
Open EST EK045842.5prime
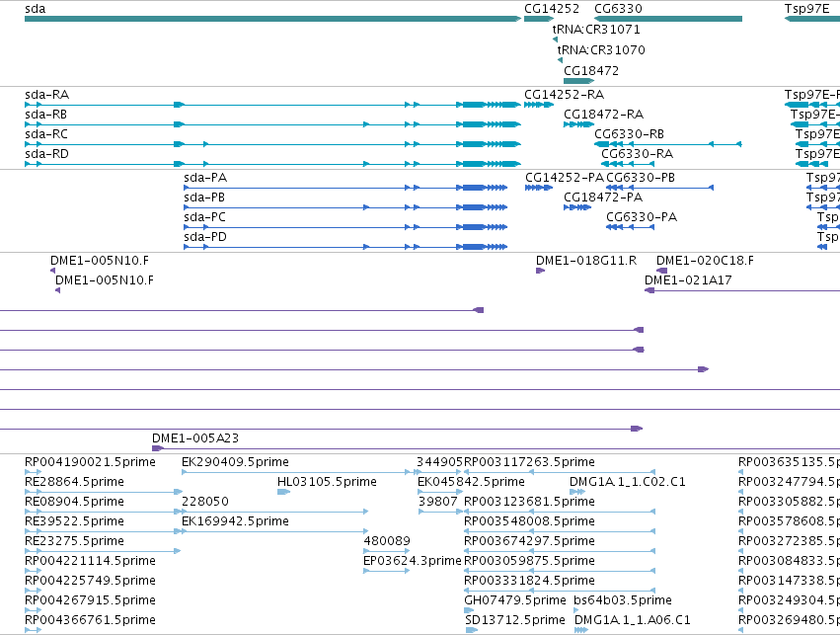(x=440, y=492)
